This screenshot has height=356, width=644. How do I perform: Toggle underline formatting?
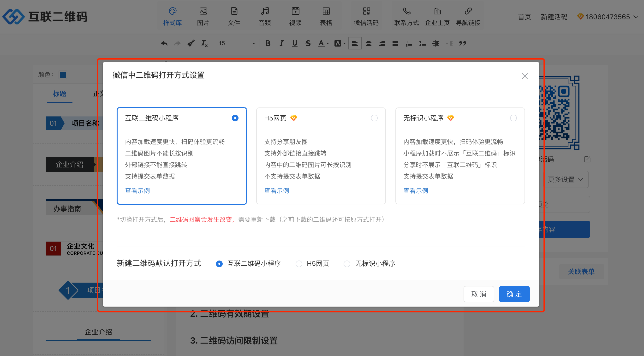(x=295, y=43)
